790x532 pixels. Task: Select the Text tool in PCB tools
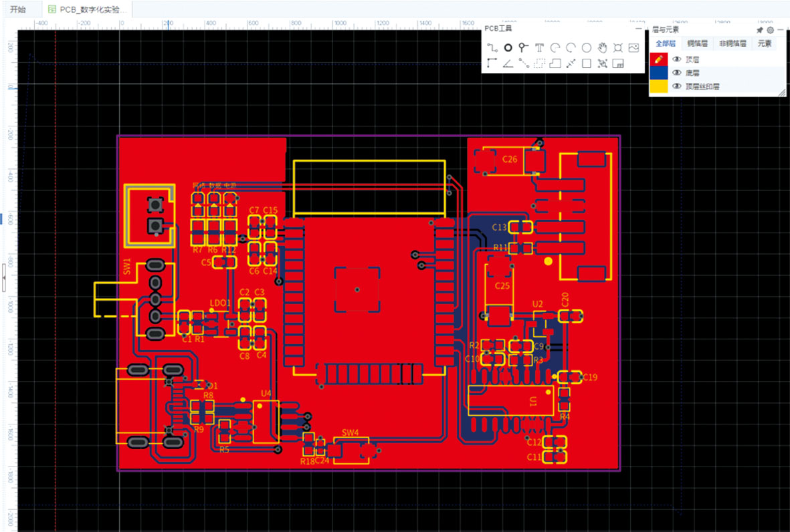coord(539,47)
